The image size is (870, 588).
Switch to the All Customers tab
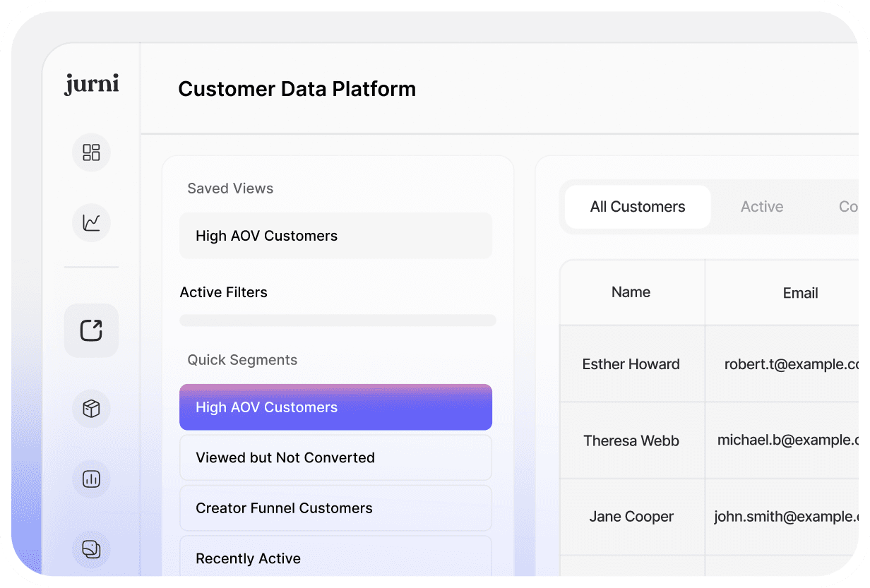pyautogui.click(x=638, y=207)
